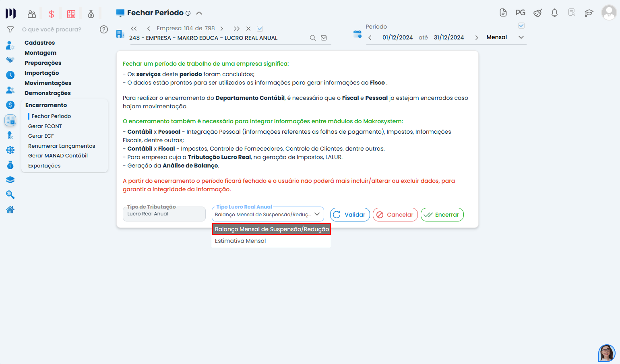Toggle the checkbox above the Mensal selector
This screenshot has height=364, width=620.
[521, 25]
